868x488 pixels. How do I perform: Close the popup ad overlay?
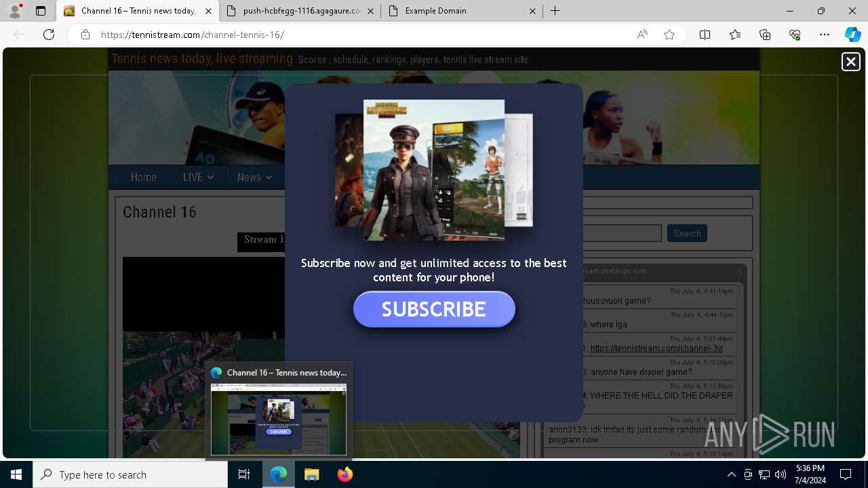850,62
